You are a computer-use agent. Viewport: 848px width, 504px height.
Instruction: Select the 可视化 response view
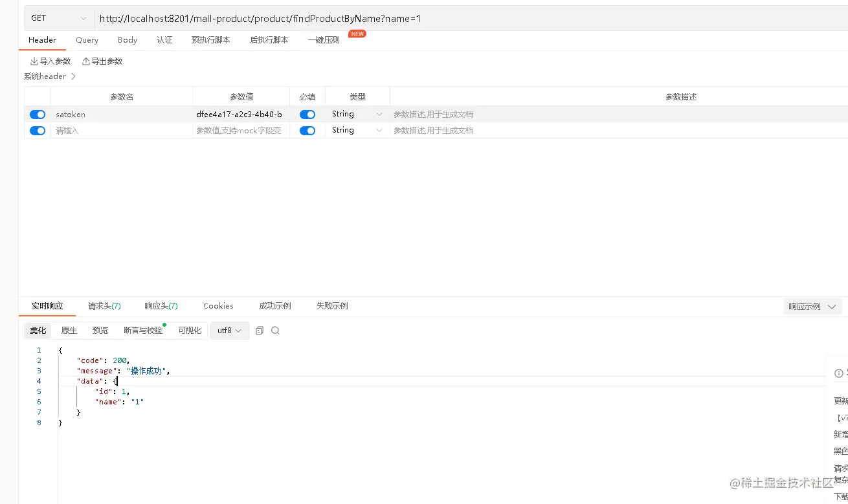190,331
